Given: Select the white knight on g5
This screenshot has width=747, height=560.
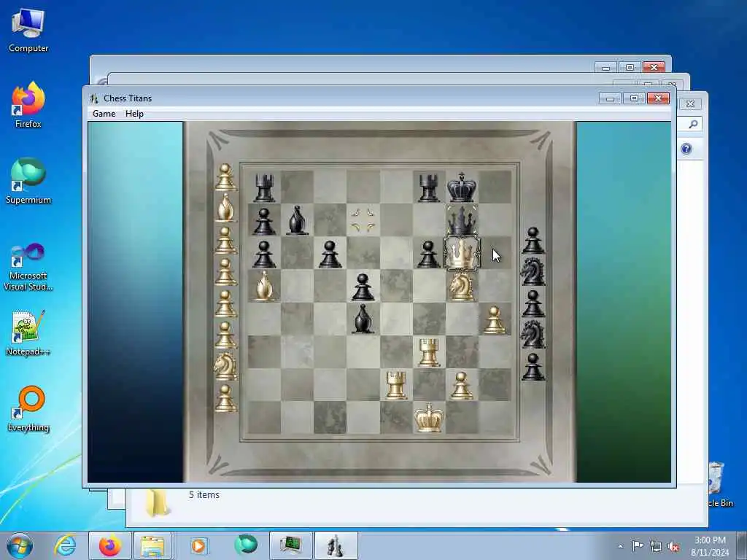Looking at the screenshot, I should (x=462, y=286).
